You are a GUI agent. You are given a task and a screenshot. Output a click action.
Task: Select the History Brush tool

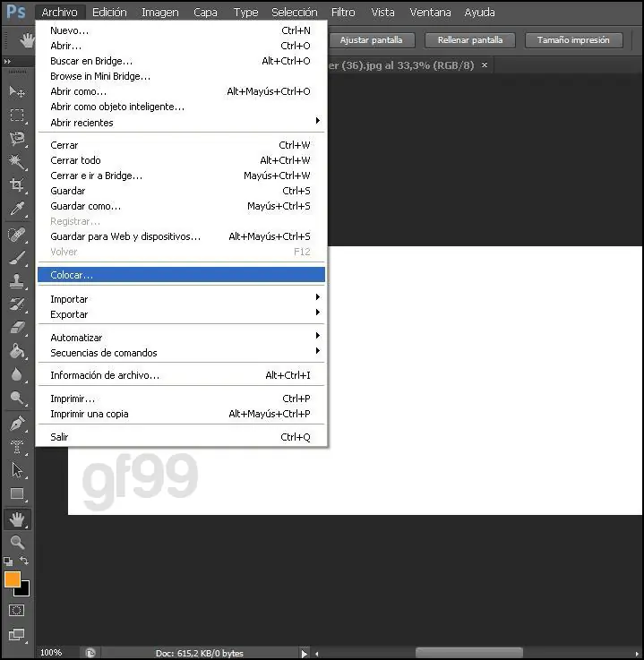[17, 304]
